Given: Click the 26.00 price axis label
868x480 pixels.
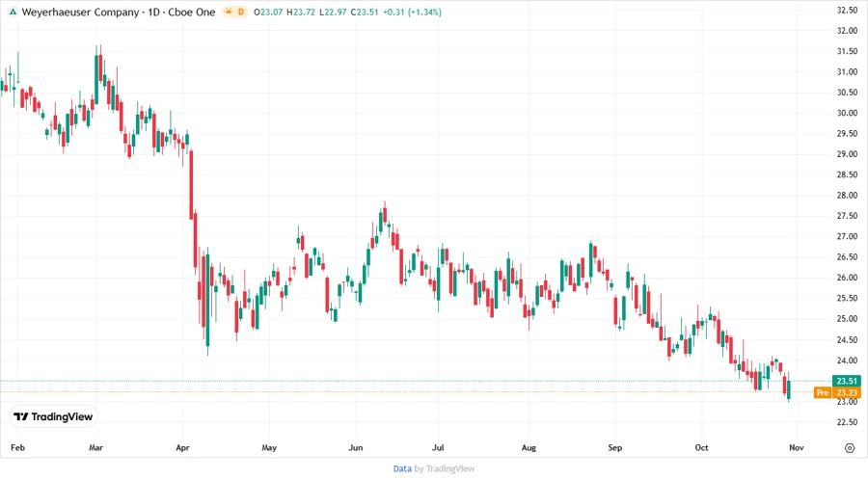Looking at the screenshot, I should 847,278.
